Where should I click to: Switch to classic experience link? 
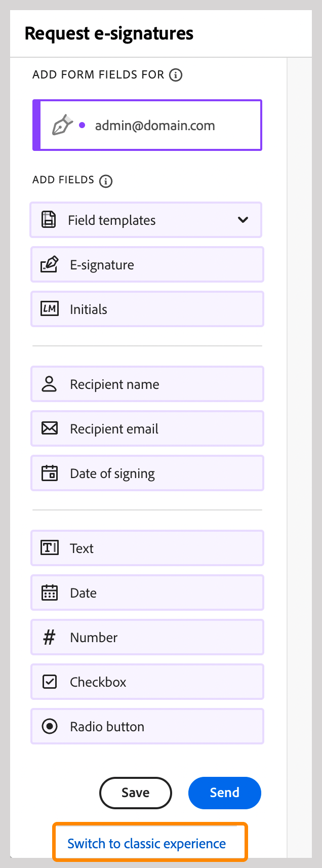[147, 844]
